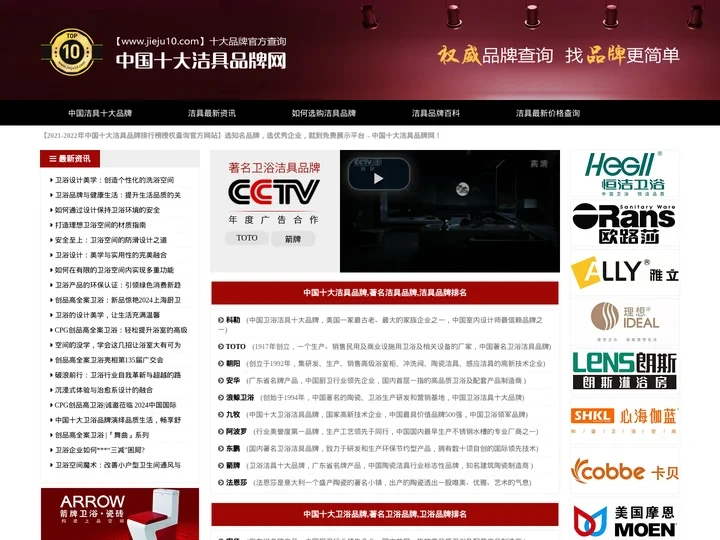Open the 箭牌 brand entry in ranking list
This screenshot has width=720, height=540.
pos(233,466)
